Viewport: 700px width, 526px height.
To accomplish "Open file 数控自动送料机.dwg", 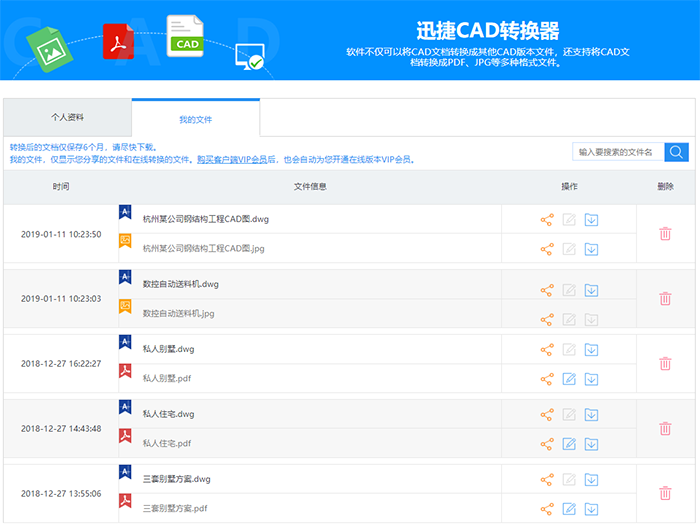I will pos(181,284).
